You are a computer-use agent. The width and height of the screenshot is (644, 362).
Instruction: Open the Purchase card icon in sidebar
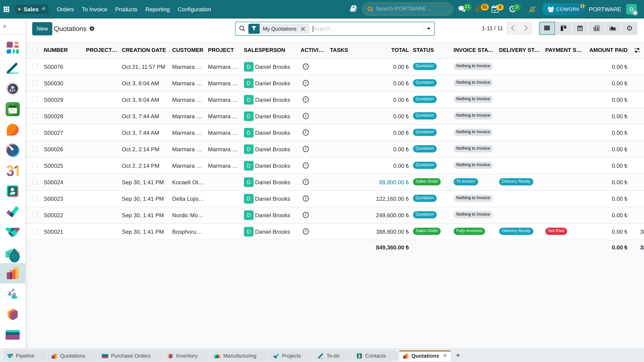[12, 335]
